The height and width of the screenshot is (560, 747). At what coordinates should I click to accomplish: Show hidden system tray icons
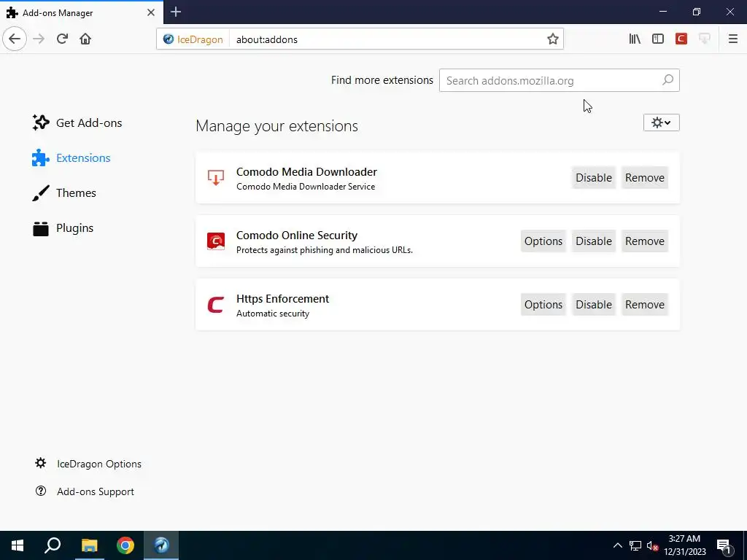pos(617,545)
